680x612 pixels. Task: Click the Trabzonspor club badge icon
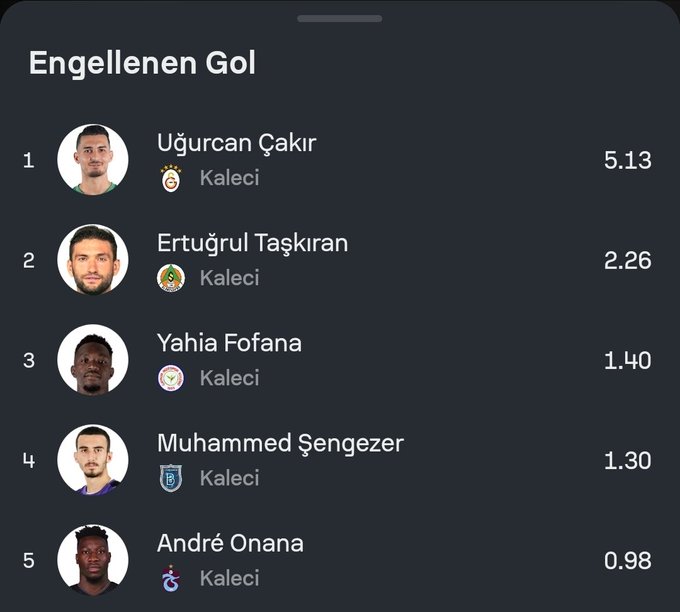[x=171, y=578]
